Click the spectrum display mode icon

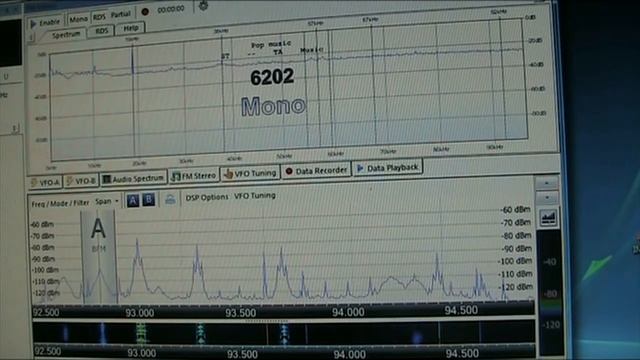548,218
